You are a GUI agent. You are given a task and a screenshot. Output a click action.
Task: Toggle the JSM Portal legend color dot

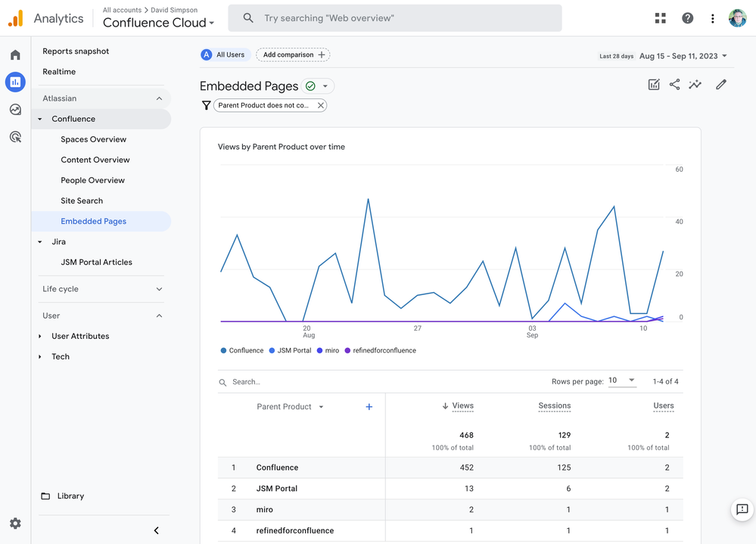[x=272, y=350]
